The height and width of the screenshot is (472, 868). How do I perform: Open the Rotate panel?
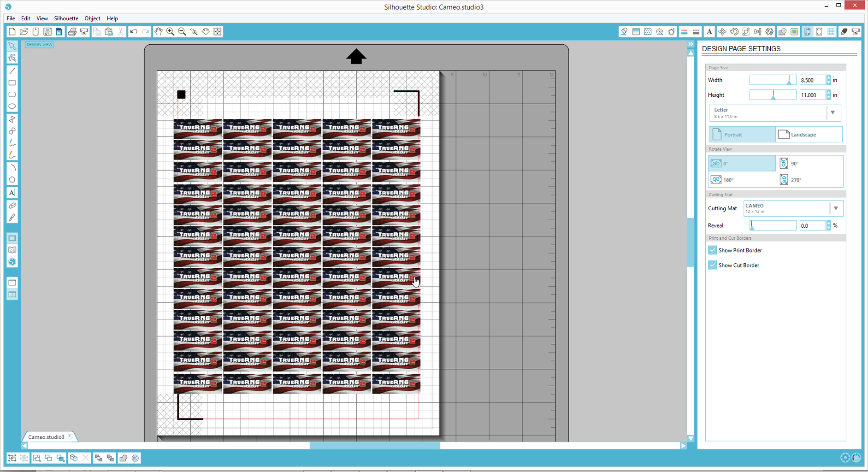(734, 31)
